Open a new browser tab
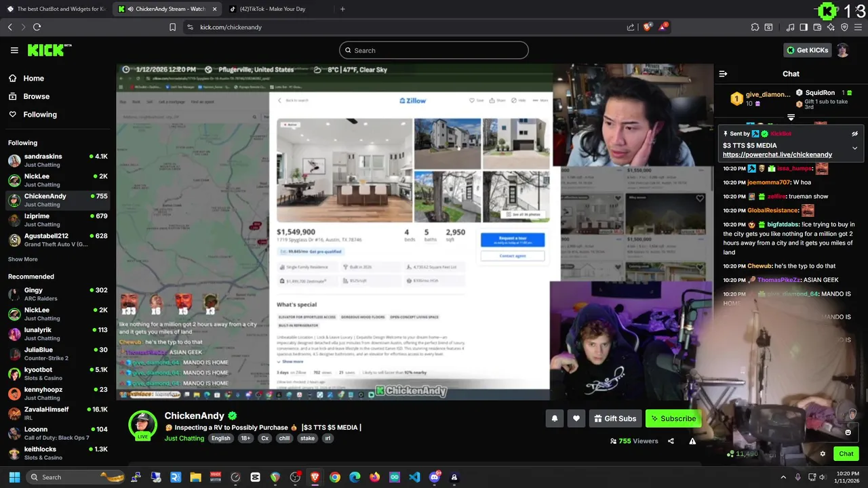 click(342, 9)
